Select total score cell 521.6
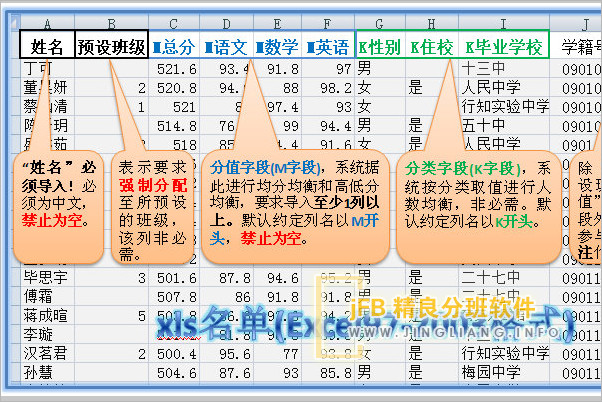The image size is (602, 402). tap(174, 69)
